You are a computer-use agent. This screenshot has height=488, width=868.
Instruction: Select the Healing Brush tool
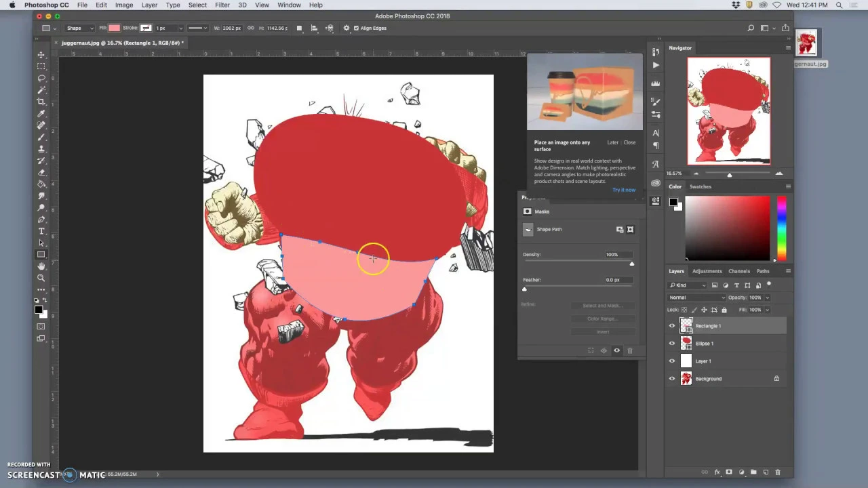(41, 125)
